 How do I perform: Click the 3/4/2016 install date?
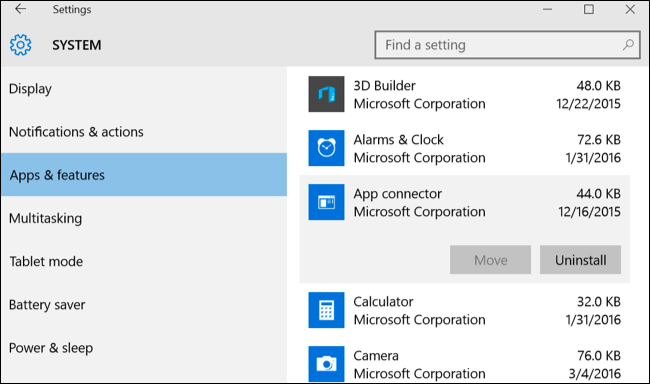(595, 374)
